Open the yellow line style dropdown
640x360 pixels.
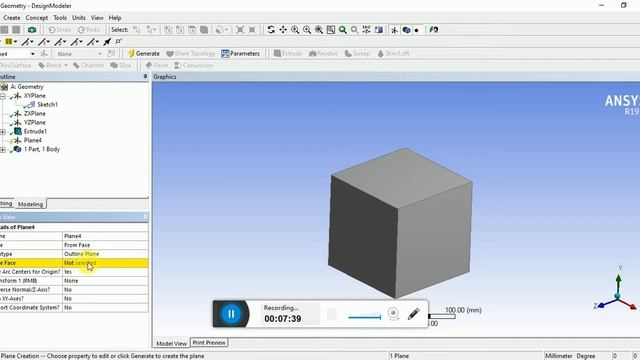click(15, 42)
